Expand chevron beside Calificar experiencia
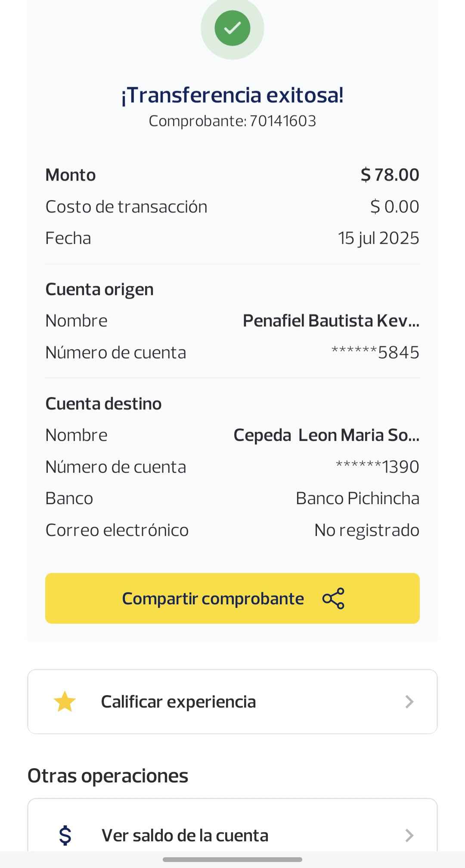The height and width of the screenshot is (868, 465). click(409, 702)
